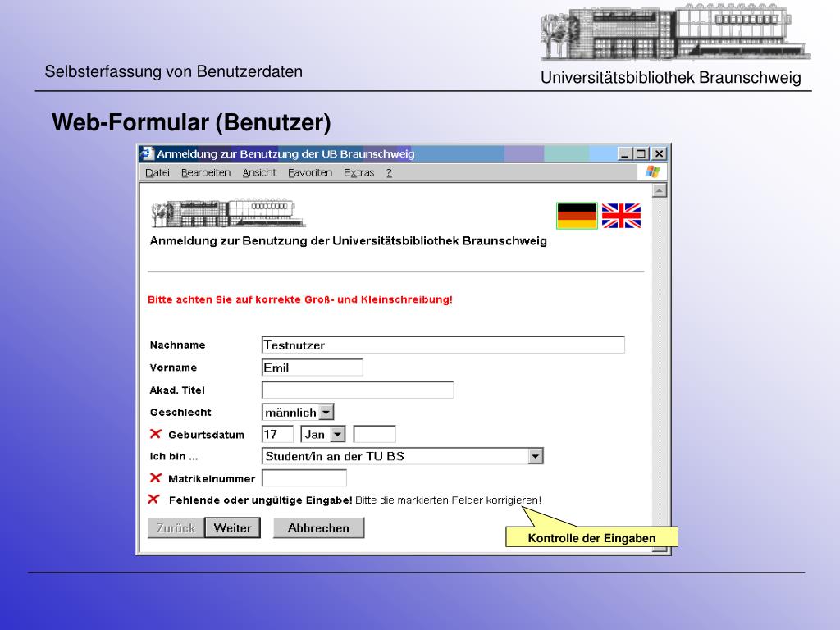840x630 pixels.
Task: Click the red X next to Geburtsdatum
Action: pos(155,434)
